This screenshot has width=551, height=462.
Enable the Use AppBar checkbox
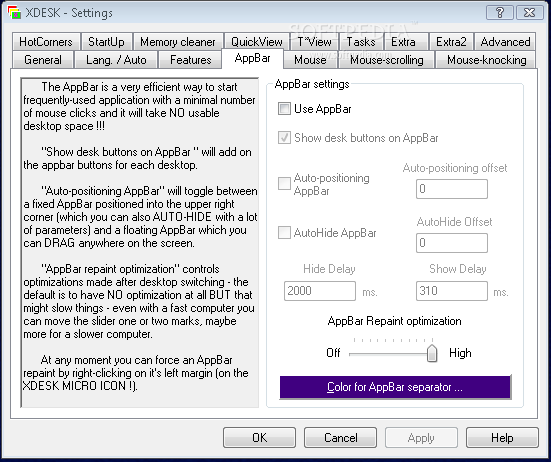(x=284, y=109)
